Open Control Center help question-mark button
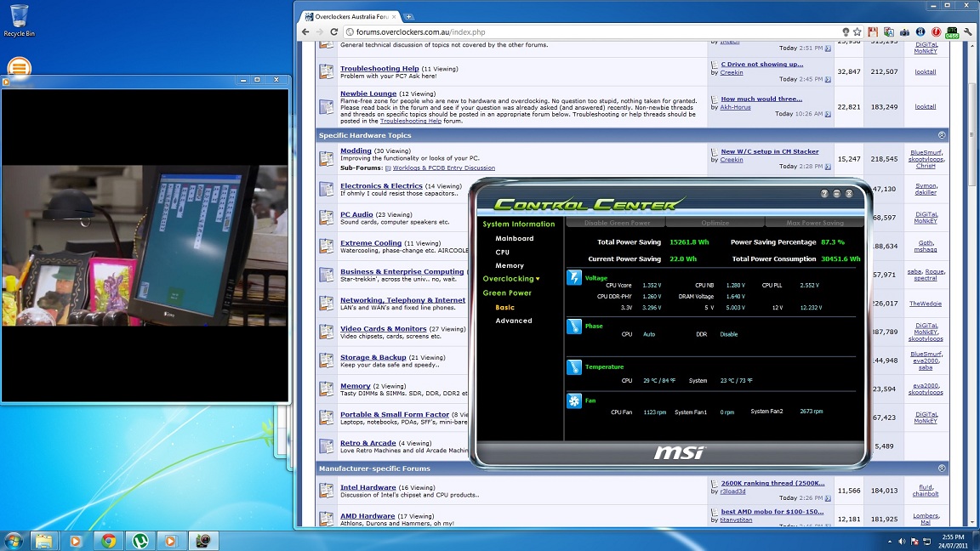This screenshot has width=980, height=551. point(824,194)
